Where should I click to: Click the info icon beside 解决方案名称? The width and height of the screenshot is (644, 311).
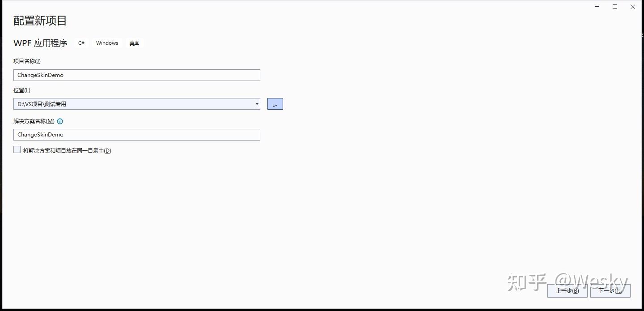tap(60, 121)
